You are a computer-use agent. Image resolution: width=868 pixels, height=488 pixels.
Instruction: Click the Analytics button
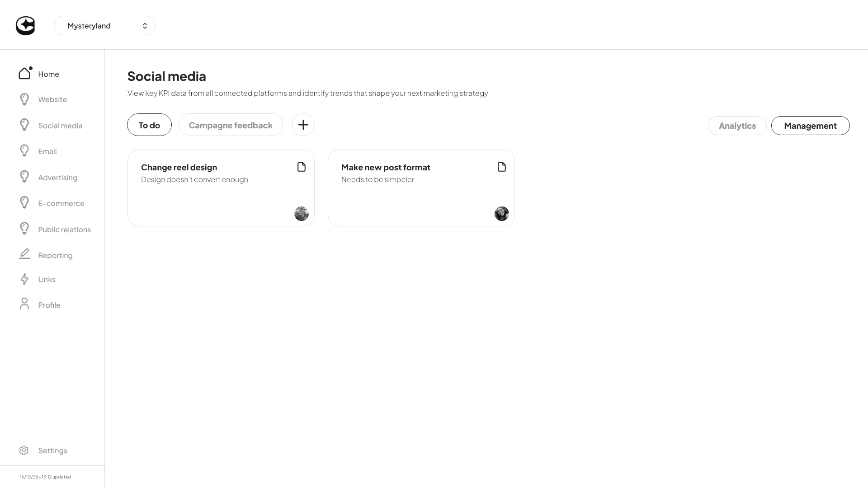(737, 126)
